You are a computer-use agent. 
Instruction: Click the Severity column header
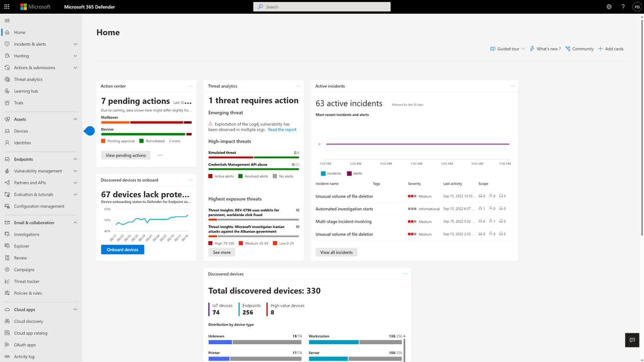[414, 184]
